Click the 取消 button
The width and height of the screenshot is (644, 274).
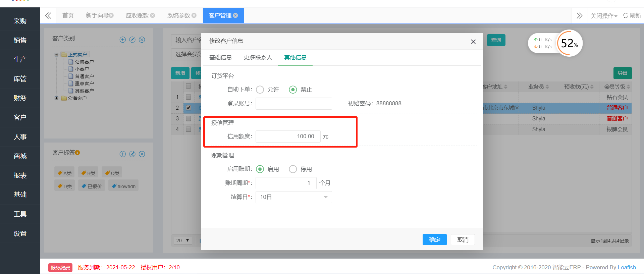[463, 240]
